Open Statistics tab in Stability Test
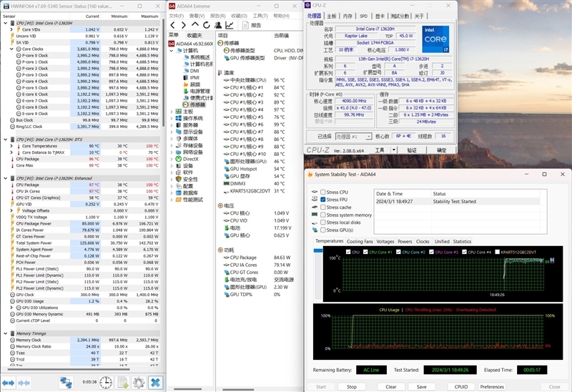The width and height of the screenshot is (572, 392). [462, 242]
